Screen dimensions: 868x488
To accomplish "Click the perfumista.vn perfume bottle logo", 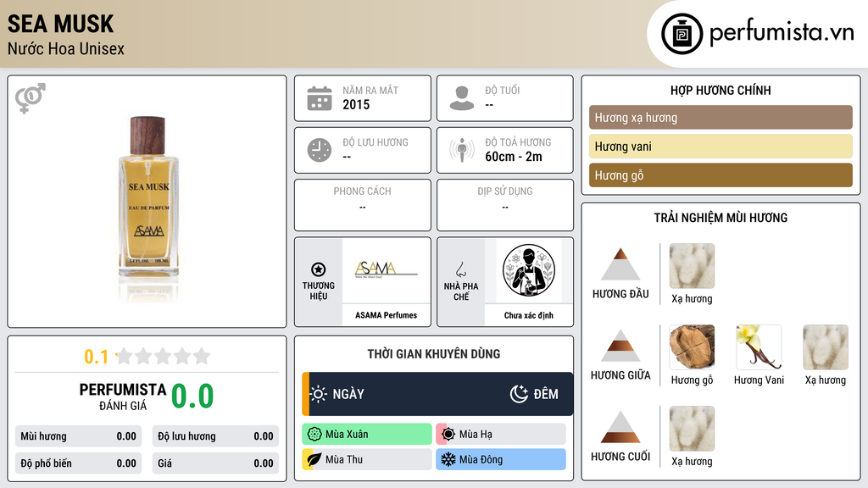I will 682,34.
